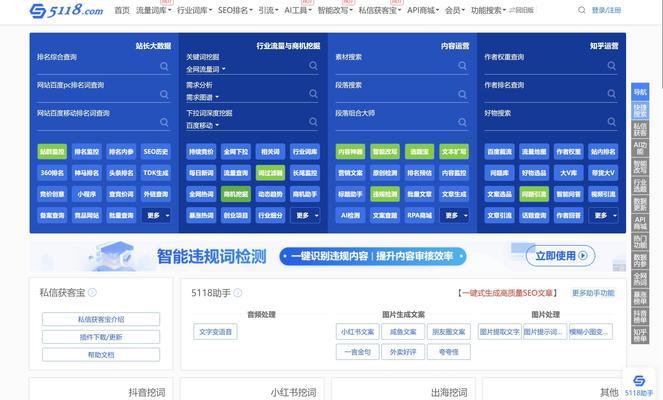Click search icon for 关键词挖掘
The height and width of the screenshot is (400, 663).
point(313,66)
